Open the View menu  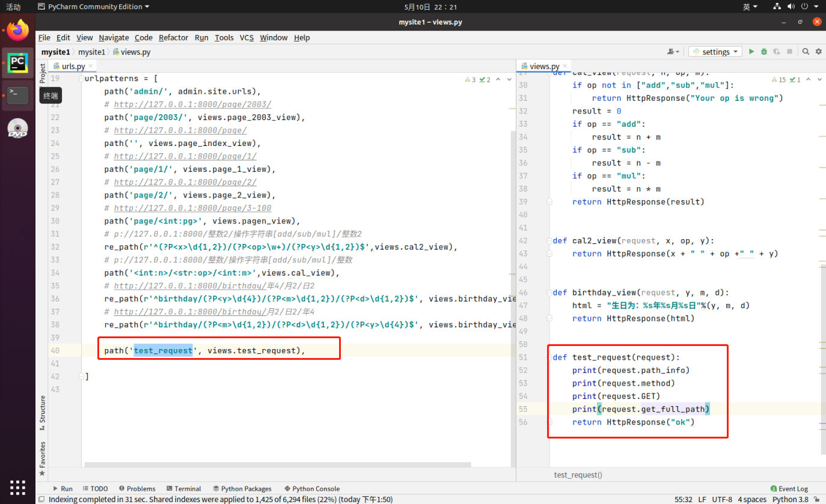pyautogui.click(x=85, y=37)
